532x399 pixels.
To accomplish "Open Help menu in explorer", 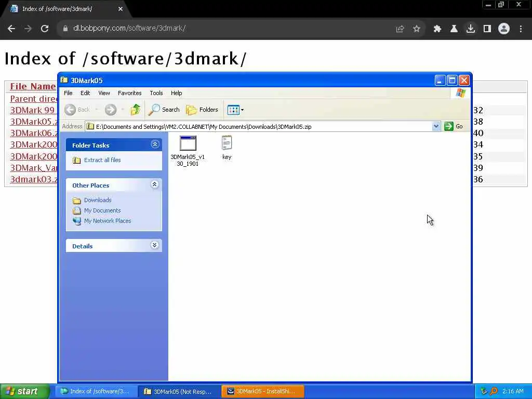I will 176,93.
